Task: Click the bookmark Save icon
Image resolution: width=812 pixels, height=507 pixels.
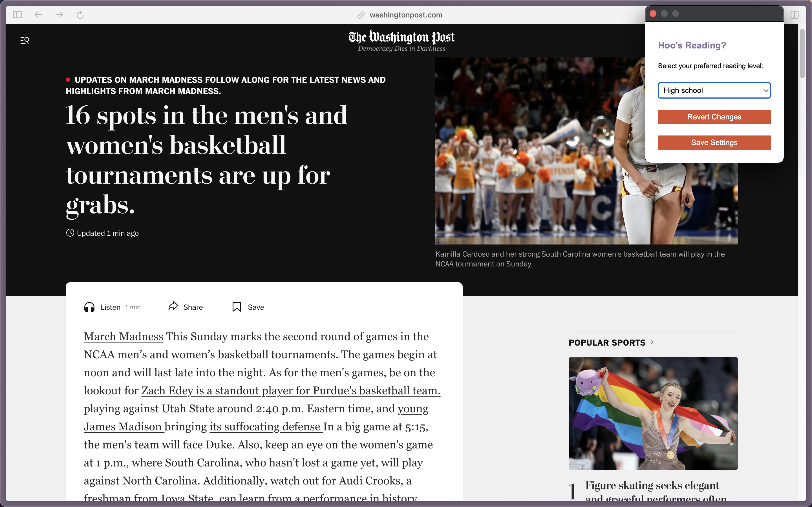Action: [237, 307]
